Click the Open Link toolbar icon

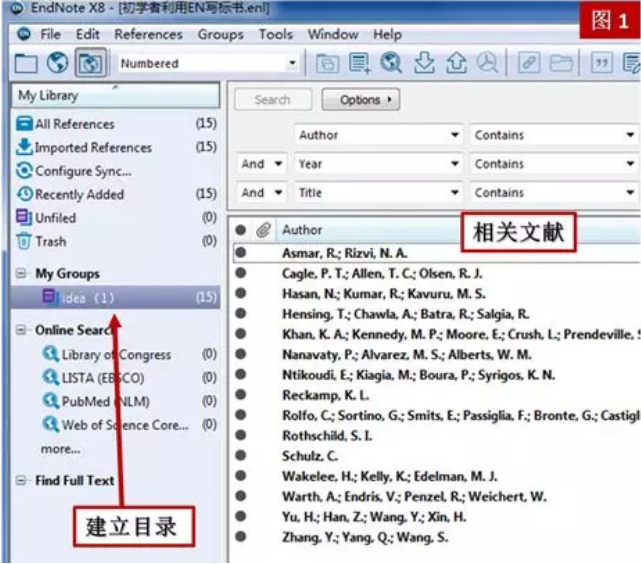click(529, 63)
